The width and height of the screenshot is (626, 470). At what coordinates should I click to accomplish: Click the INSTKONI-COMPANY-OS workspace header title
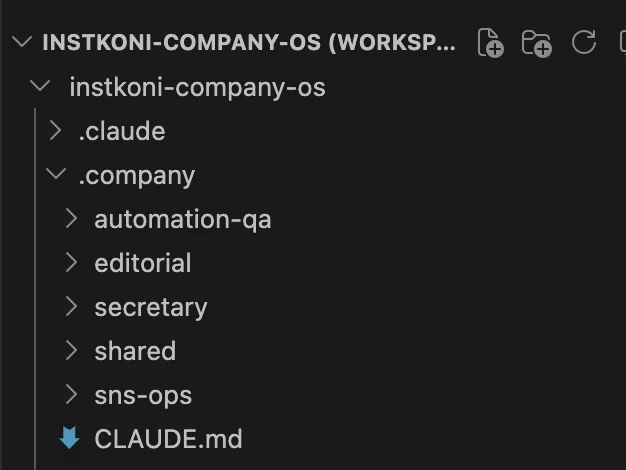pyautogui.click(x=249, y=42)
